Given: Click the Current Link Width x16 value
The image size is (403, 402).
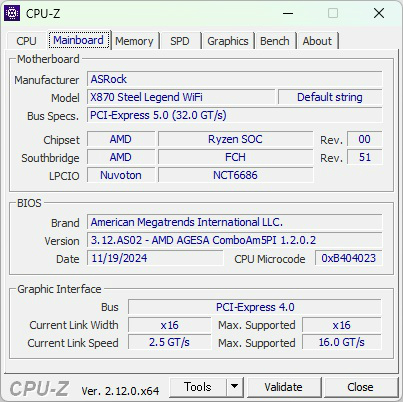Looking at the screenshot, I should coord(170,325).
